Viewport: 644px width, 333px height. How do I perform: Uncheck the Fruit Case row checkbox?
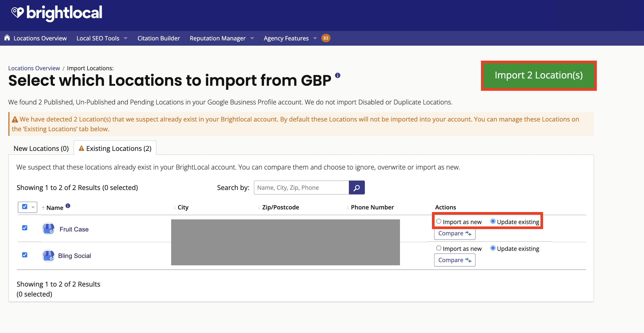pyautogui.click(x=25, y=228)
